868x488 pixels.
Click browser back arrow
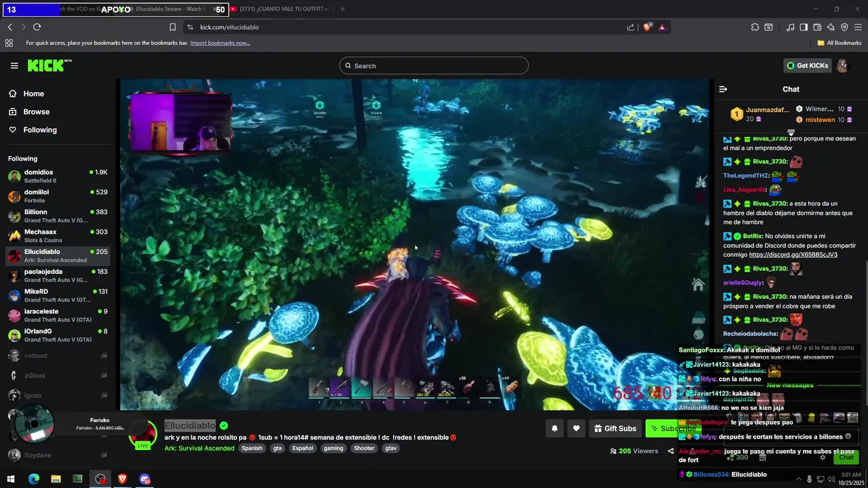point(9,27)
